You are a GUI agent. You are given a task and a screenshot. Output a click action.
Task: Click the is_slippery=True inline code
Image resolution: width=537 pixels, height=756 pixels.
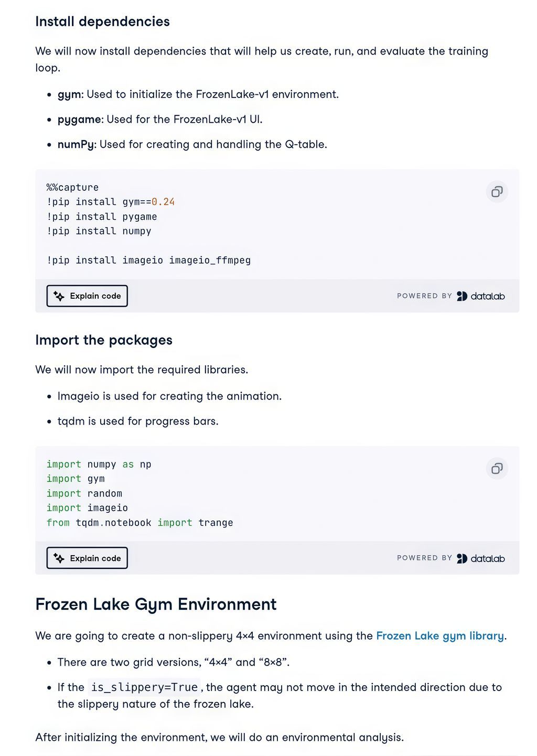tap(144, 687)
